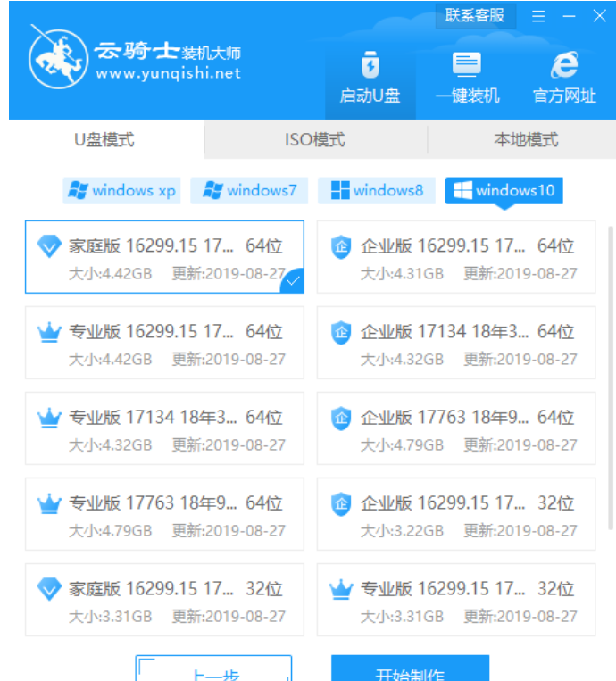Click diamond icon of 家庭版 16299.15 64位

[x=49, y=246]
